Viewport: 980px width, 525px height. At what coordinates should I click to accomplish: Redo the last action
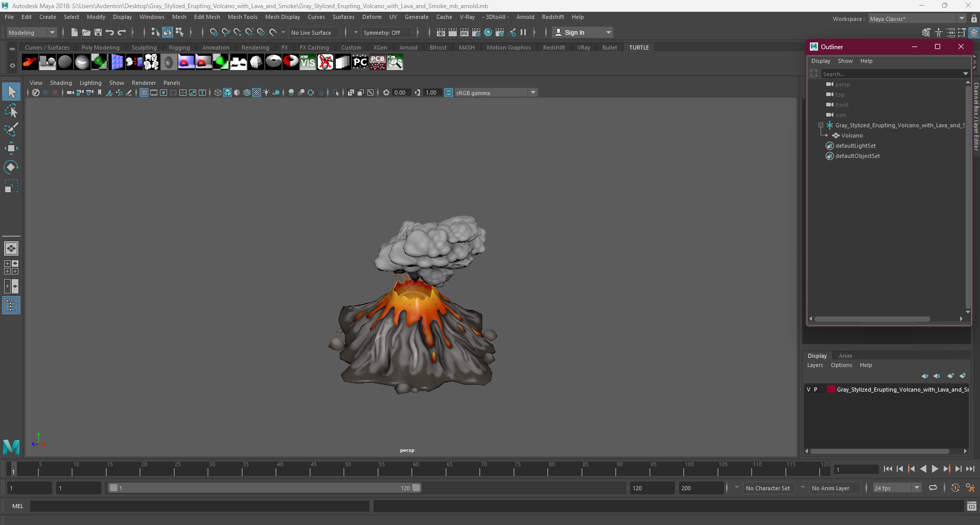pos(122,32)
